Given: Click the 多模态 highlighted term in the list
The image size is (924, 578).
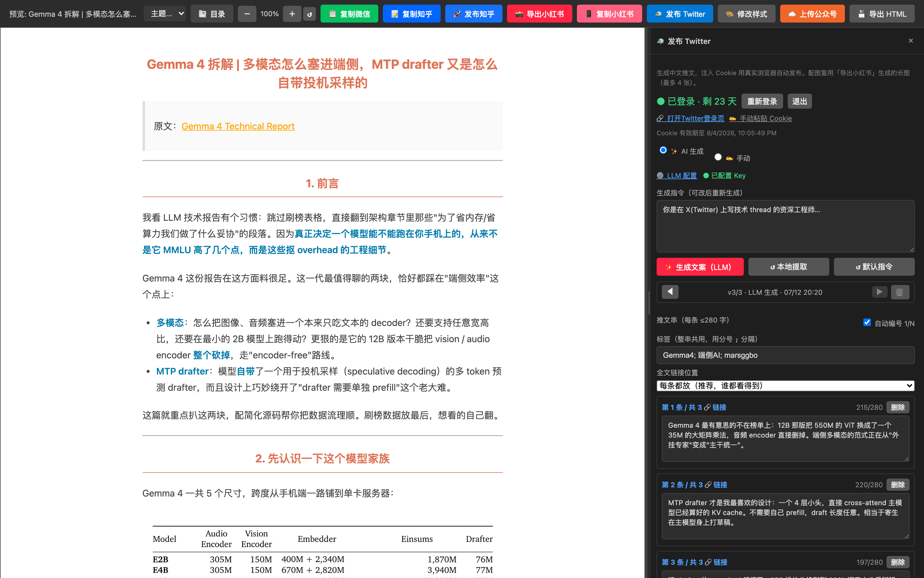Looking at the screenshot, I should tap(170, 323).
